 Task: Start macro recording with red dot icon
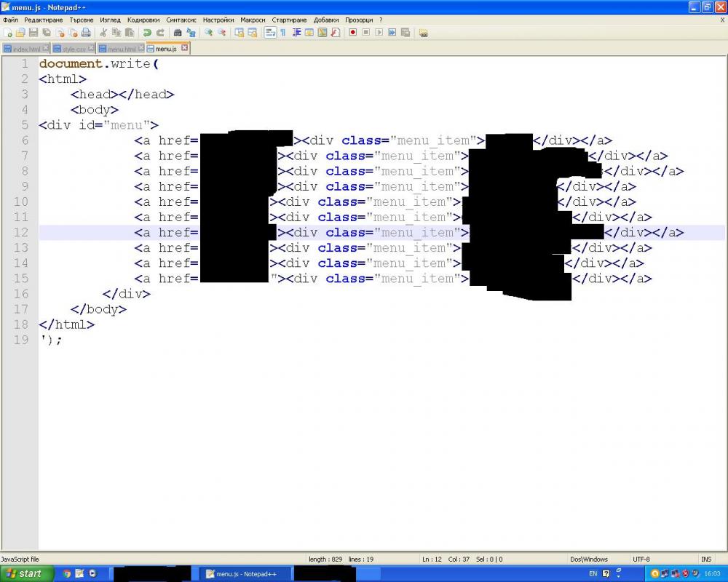tap(353, 33)
